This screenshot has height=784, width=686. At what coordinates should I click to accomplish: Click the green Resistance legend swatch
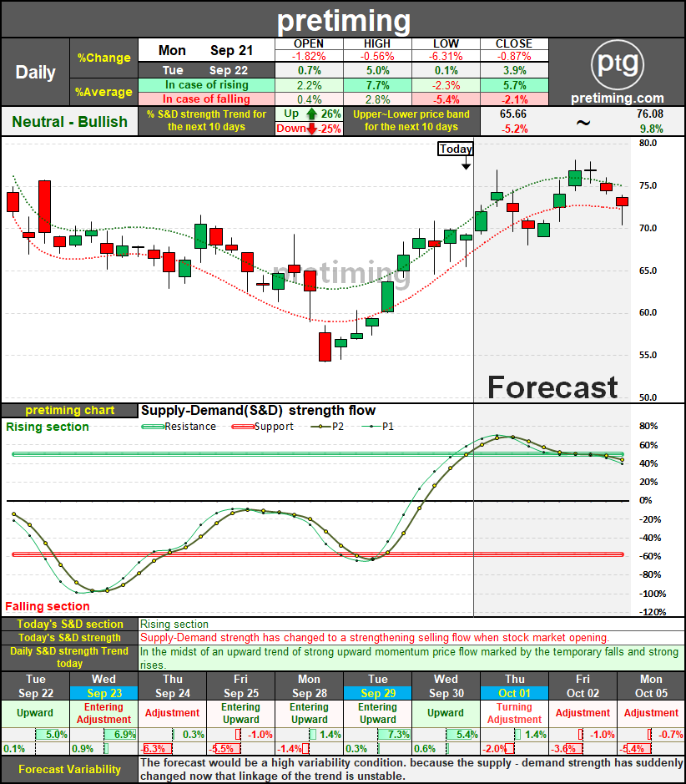153,427
